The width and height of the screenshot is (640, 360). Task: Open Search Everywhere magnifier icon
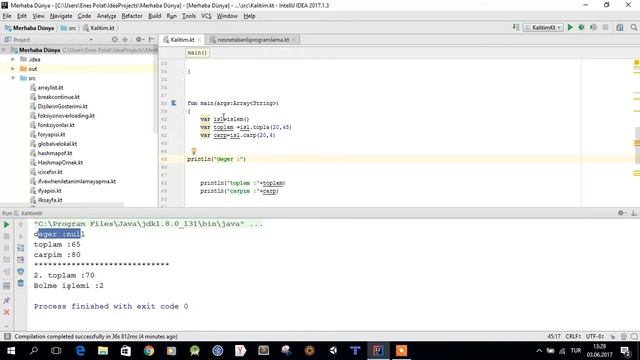(x=633, y=27)
